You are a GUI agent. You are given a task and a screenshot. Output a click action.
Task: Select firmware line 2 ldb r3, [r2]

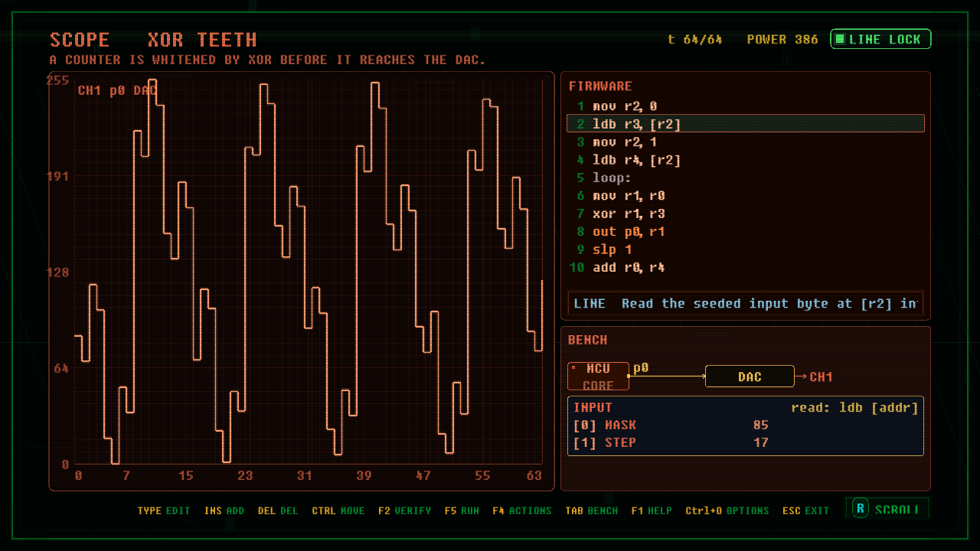[745, 124]
